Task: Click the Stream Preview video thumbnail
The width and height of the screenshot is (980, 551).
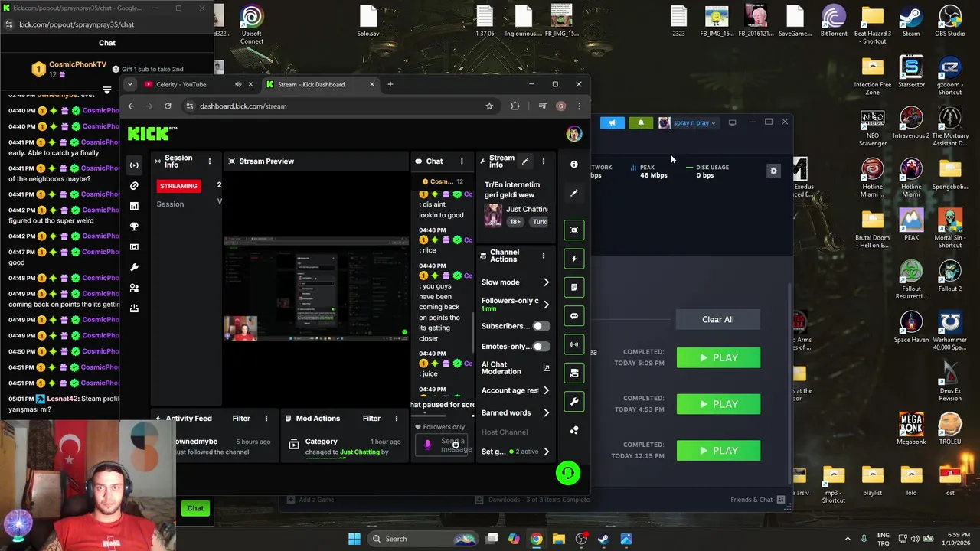Action: (316, 289)
